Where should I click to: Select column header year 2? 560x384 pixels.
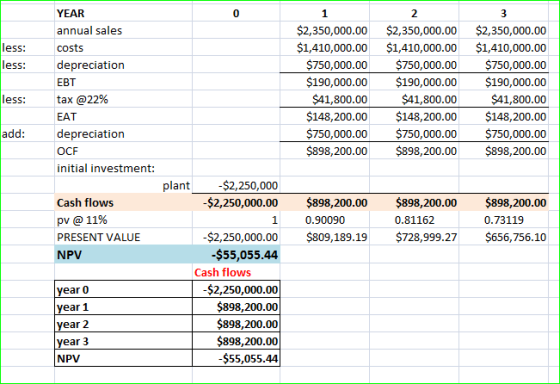[414, 14]
